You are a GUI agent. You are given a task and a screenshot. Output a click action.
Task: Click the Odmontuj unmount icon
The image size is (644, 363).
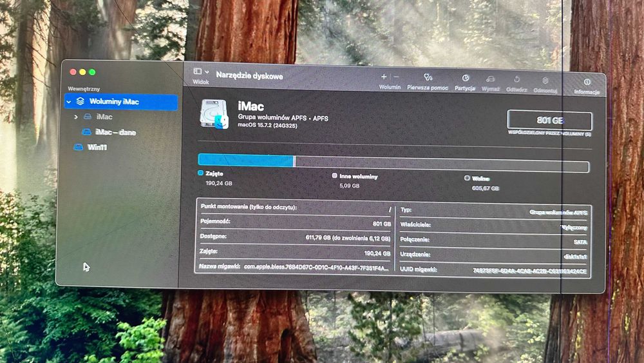click(x=545, y=81)
